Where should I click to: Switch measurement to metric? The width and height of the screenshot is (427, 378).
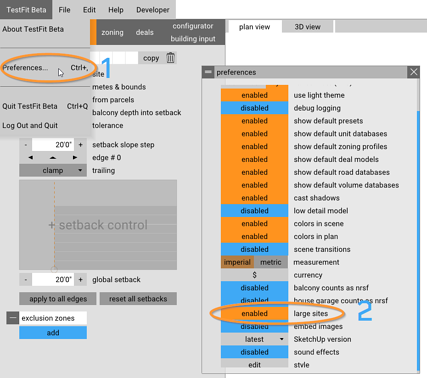coord(271,262)
